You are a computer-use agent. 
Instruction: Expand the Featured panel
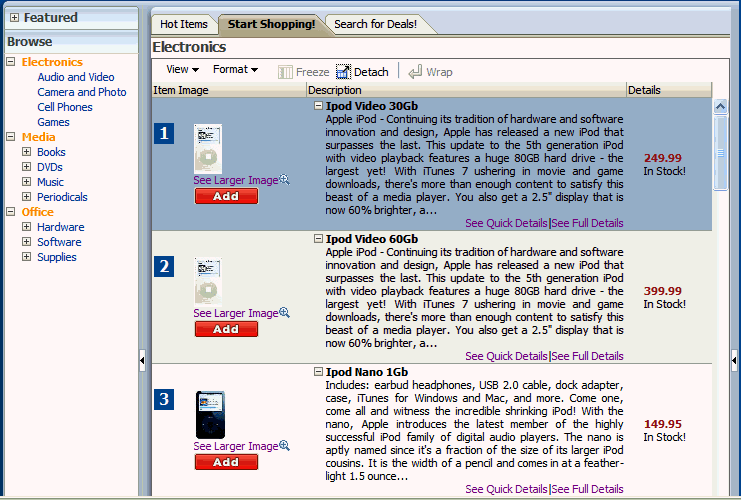[15, 17]
